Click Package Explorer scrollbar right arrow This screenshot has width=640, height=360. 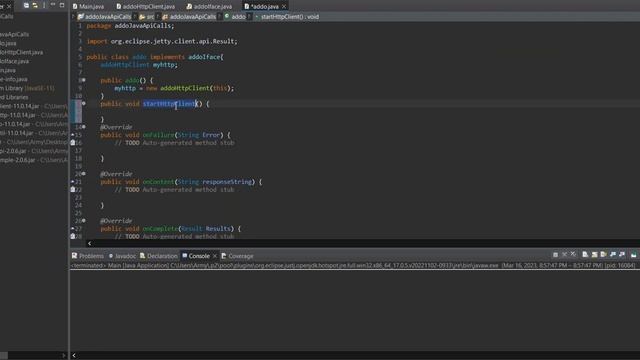(x=64, y=356)
